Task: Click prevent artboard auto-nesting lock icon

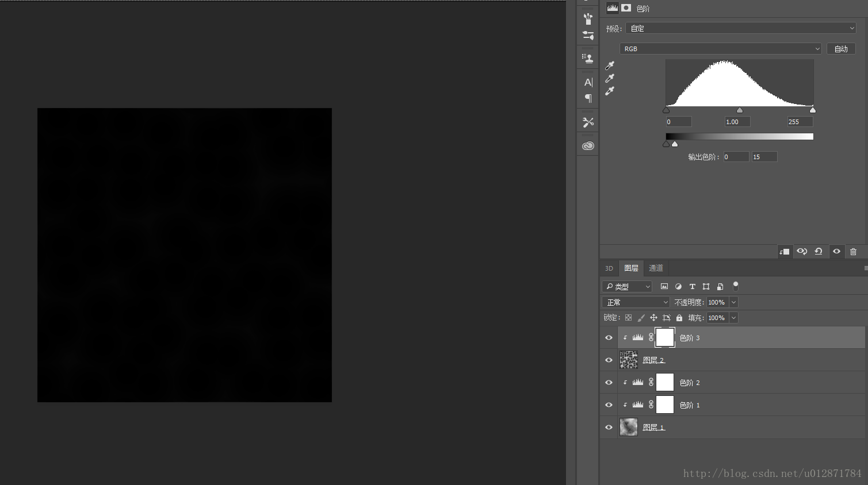Action: [x=667, y=318]
